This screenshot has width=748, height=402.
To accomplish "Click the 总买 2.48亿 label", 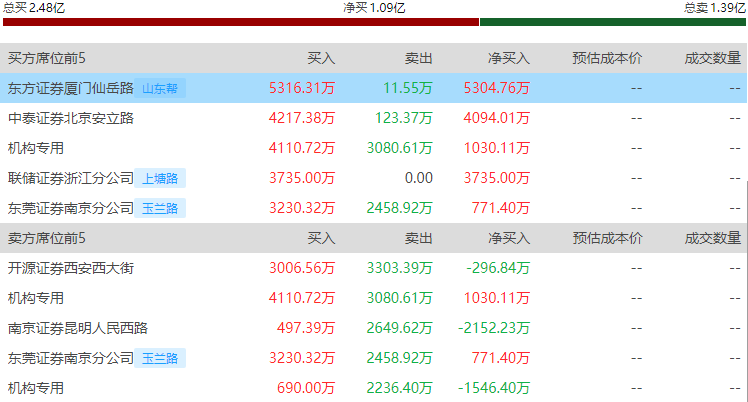I will coord(34,8).
